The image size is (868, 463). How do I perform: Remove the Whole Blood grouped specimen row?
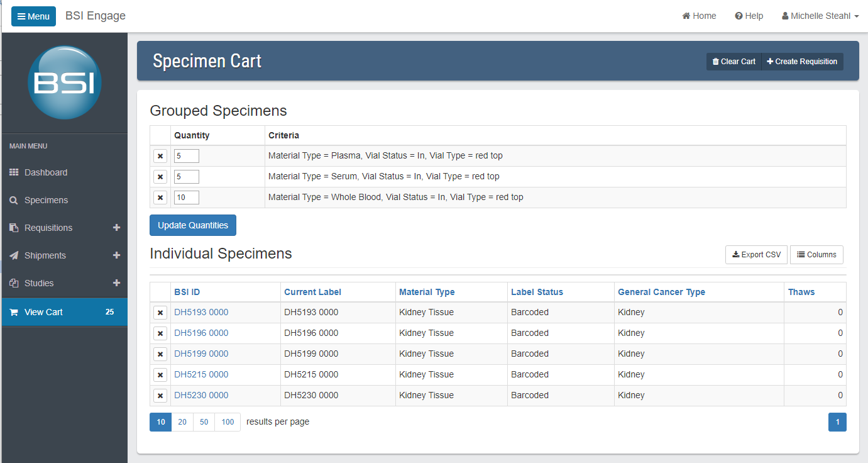coord(160,198)
